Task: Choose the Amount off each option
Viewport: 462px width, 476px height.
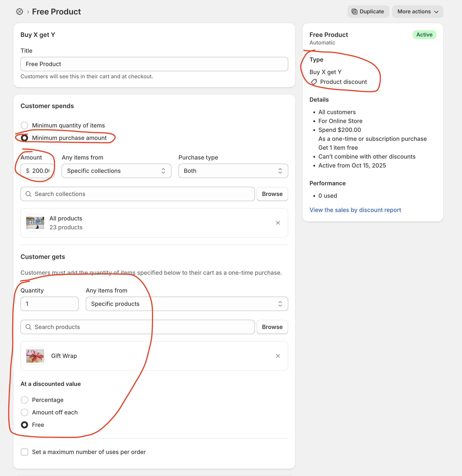Action: 24,412
